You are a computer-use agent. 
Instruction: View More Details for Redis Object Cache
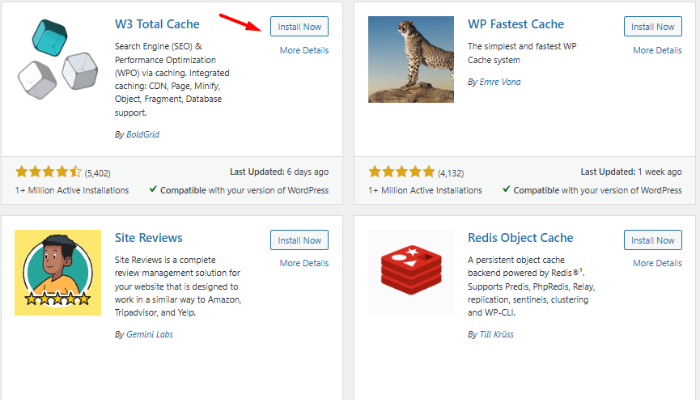657,263
